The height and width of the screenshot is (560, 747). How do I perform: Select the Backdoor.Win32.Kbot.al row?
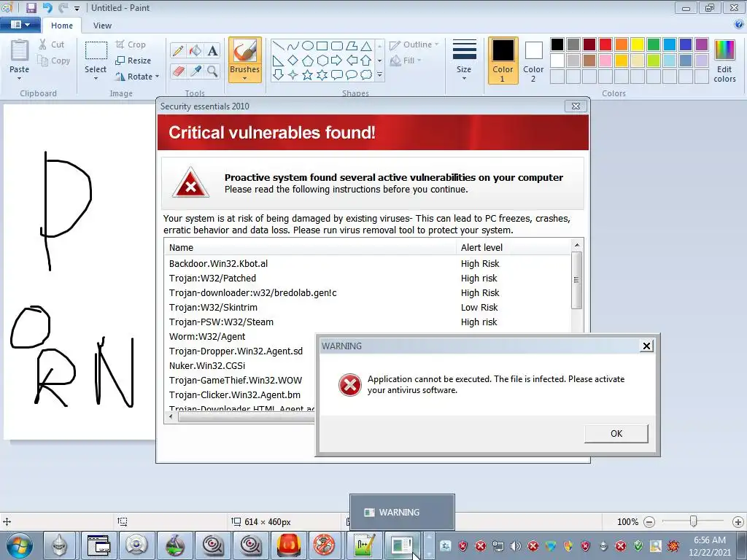[x=368, y=264]
